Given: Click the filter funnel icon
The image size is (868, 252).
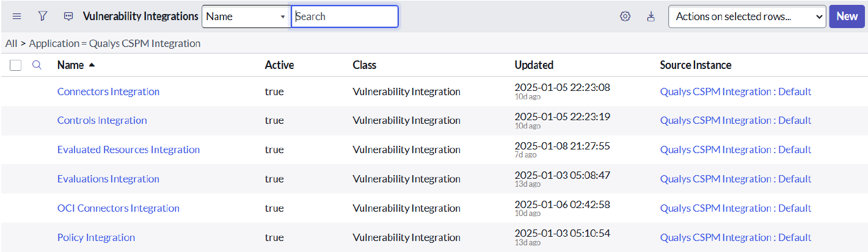Looking at the screenshot, I should click(43, 16).
